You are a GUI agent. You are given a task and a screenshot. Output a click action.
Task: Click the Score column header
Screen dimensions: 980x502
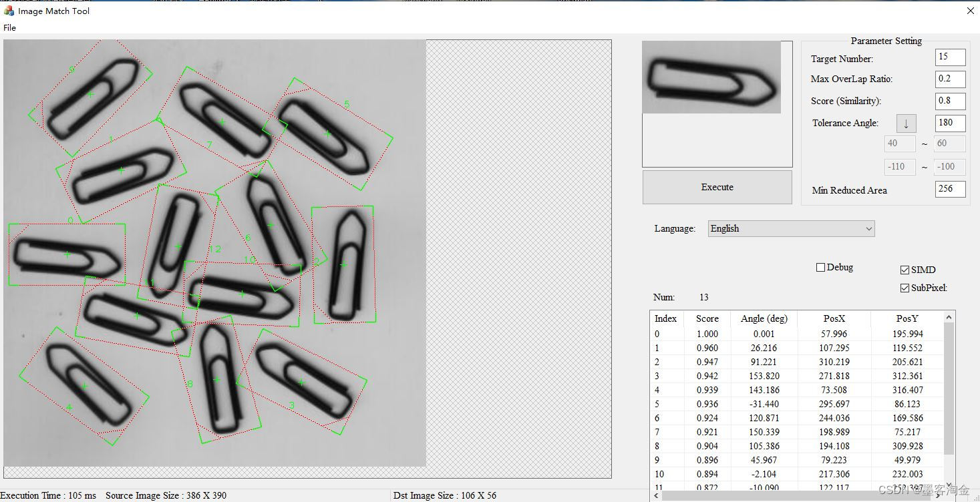707,318
